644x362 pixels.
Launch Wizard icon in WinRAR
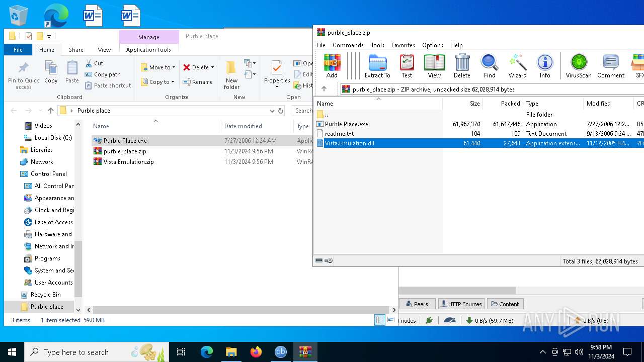pos(517,66)
